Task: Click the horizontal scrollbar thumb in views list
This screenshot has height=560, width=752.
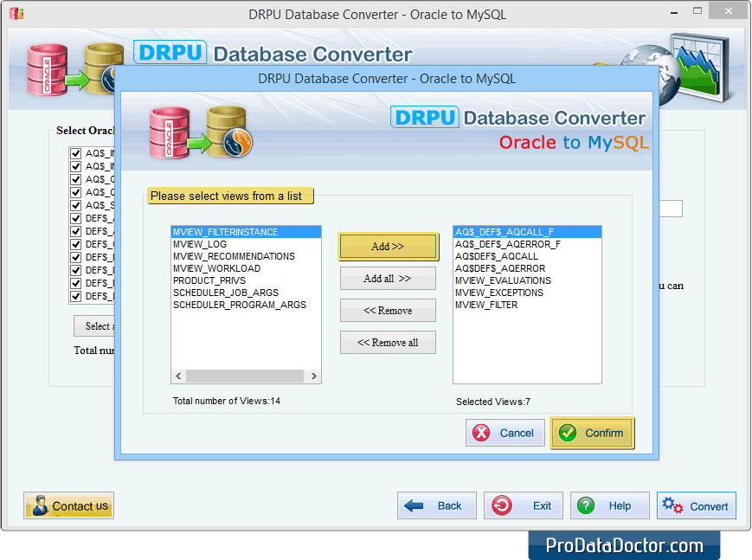Action: 245,376
